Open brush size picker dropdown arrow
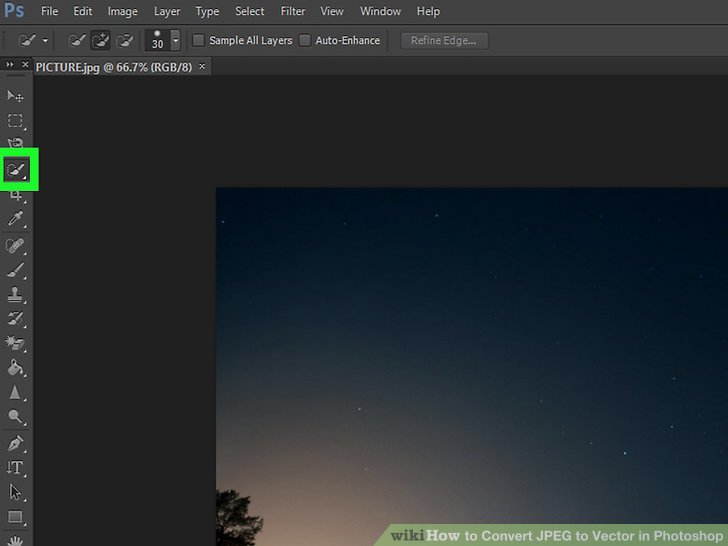Image resolution: width=728 pixels, height=546 pixels. [176, 40]
